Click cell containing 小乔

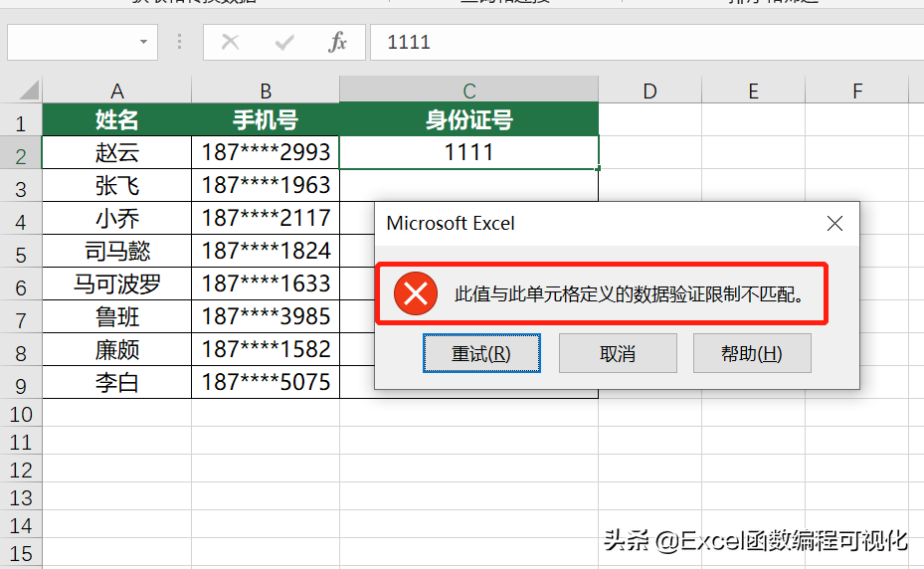(x=116, y=218)
